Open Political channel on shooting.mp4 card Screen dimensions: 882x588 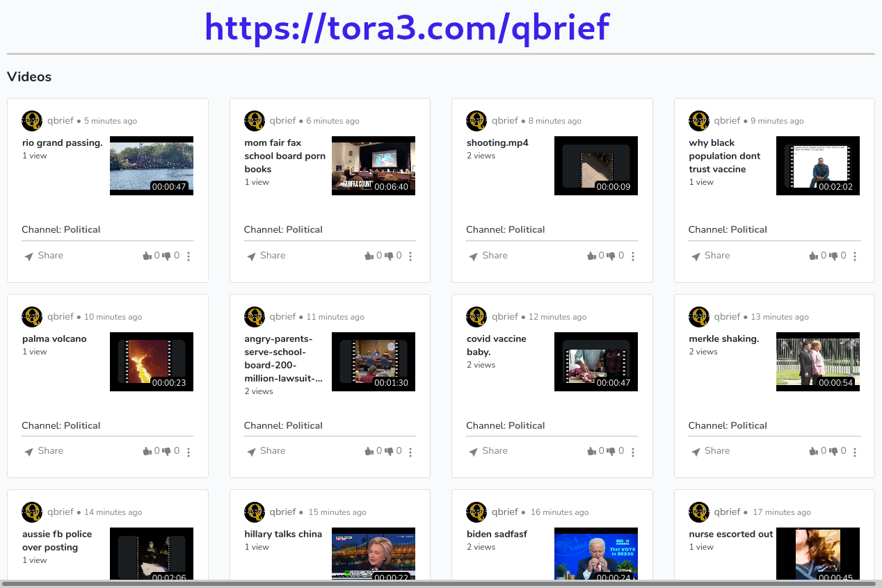527,229
